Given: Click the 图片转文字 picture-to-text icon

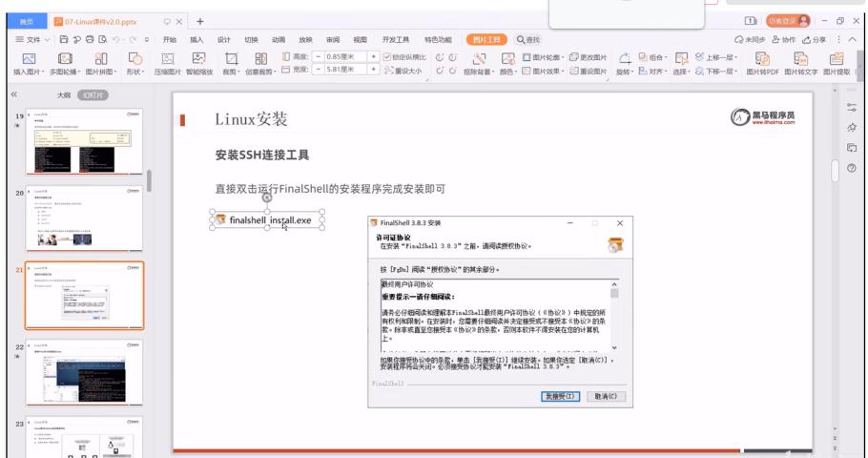Looking at the screenshot, I should click(x=800, y=59).
